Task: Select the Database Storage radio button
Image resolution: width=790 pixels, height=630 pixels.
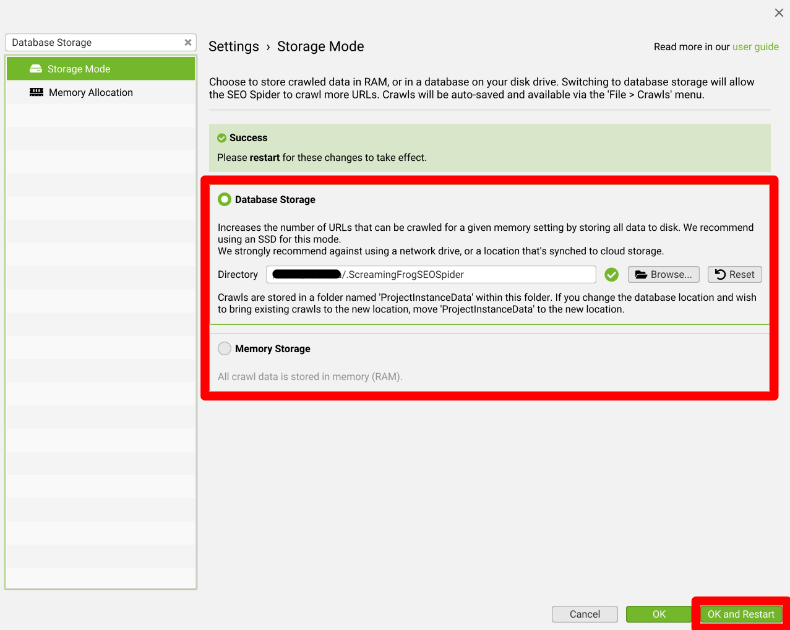Action: (224, 200)
